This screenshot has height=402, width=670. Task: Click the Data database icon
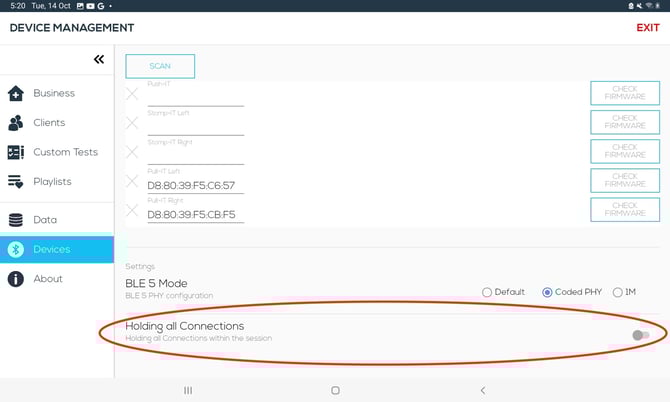click(x=15, y=220)
